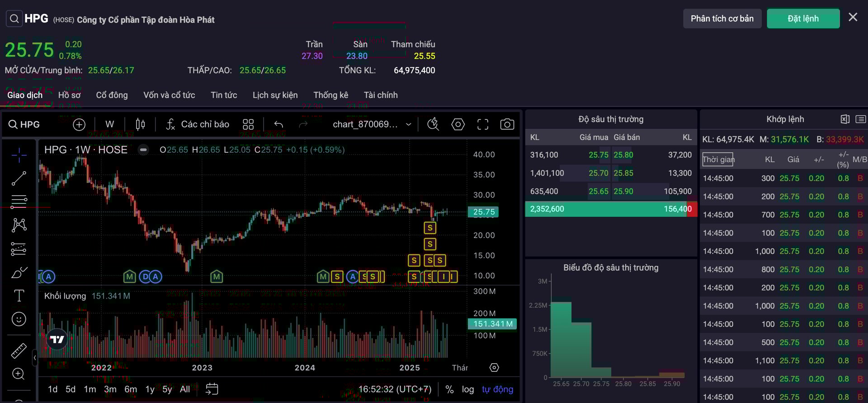Open the Cổ đông tab
Screen dimensions: 868x403
point(112,95)
